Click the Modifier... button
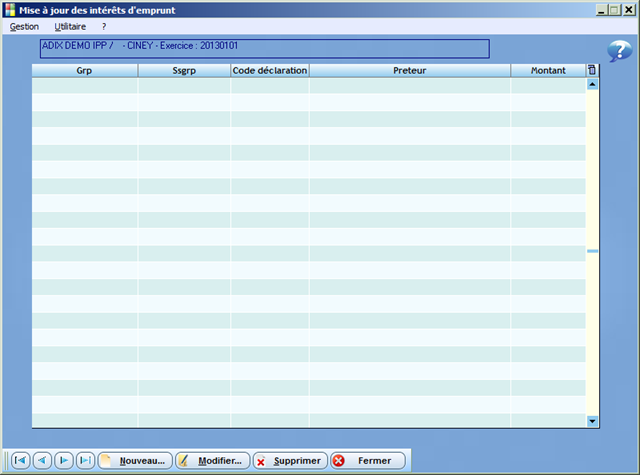 tap(213, 460)
